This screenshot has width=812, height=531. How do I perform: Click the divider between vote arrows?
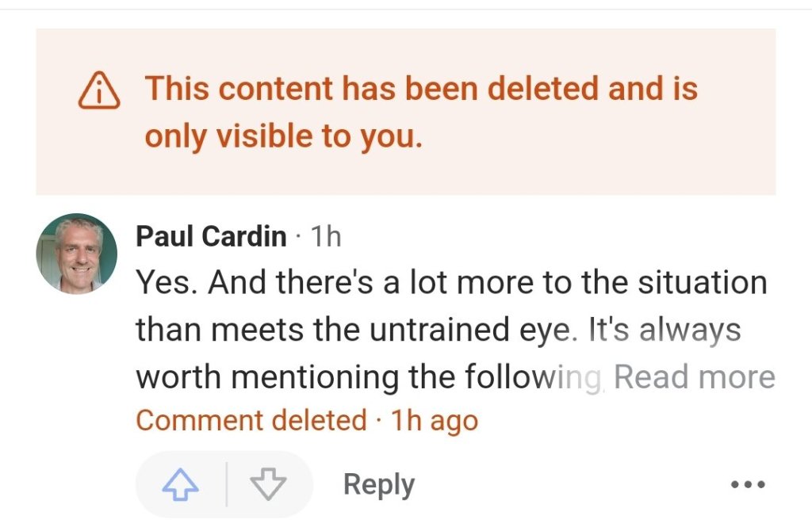point(226,484)
